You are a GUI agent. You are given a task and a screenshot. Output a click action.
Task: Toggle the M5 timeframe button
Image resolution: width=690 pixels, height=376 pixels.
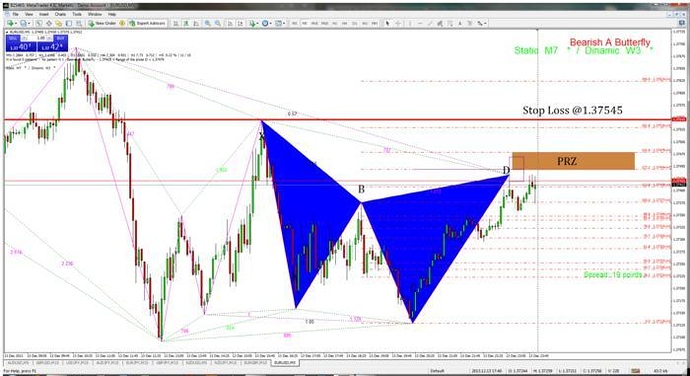[x=304, y=23]
